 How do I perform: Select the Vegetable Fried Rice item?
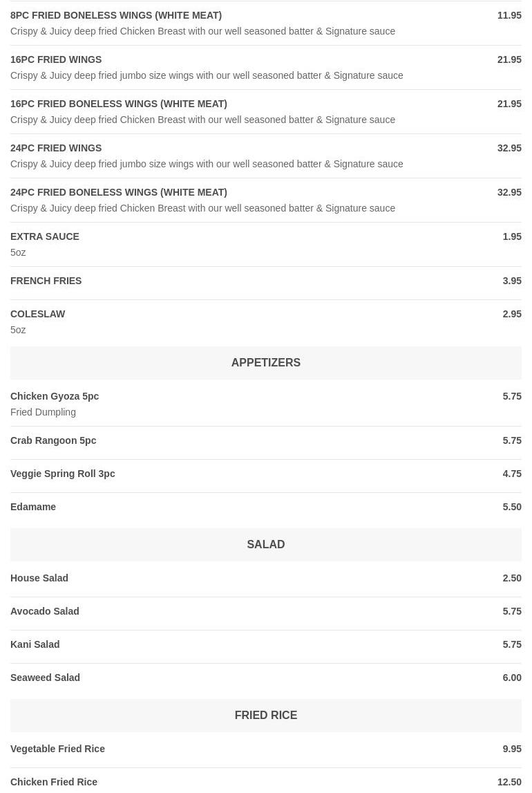coord(58,749)
